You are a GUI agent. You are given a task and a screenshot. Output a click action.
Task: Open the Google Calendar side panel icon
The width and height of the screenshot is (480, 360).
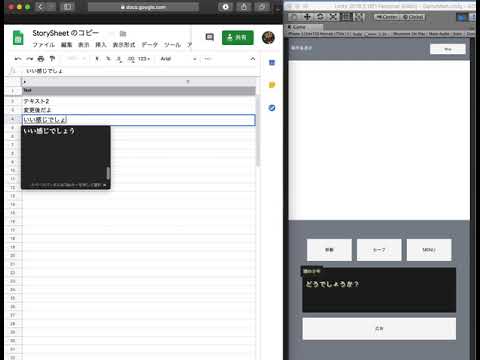[x=272, y=62]
